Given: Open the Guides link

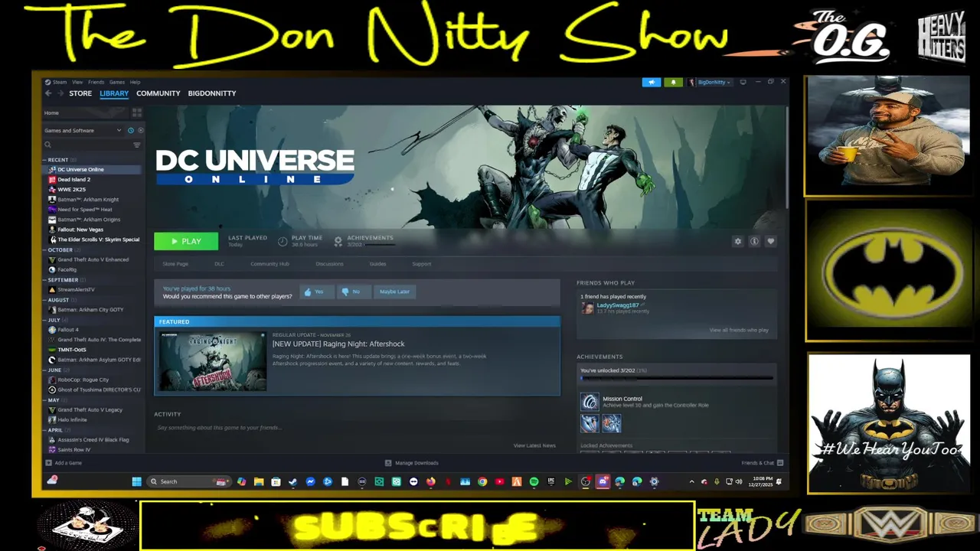Looking at the screenshot, I should point(377,264).
